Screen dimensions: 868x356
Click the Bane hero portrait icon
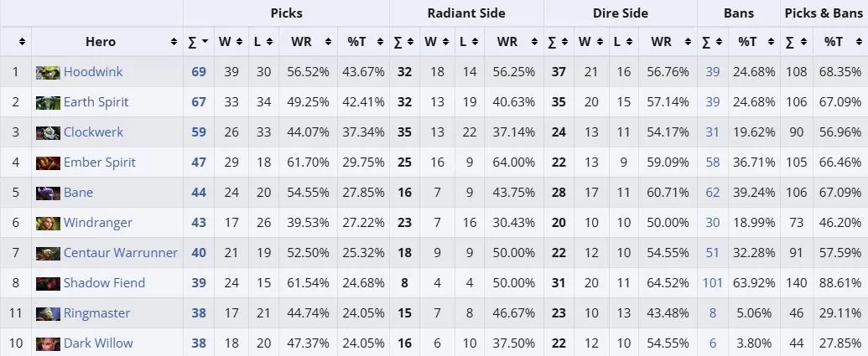pos(48,193)
